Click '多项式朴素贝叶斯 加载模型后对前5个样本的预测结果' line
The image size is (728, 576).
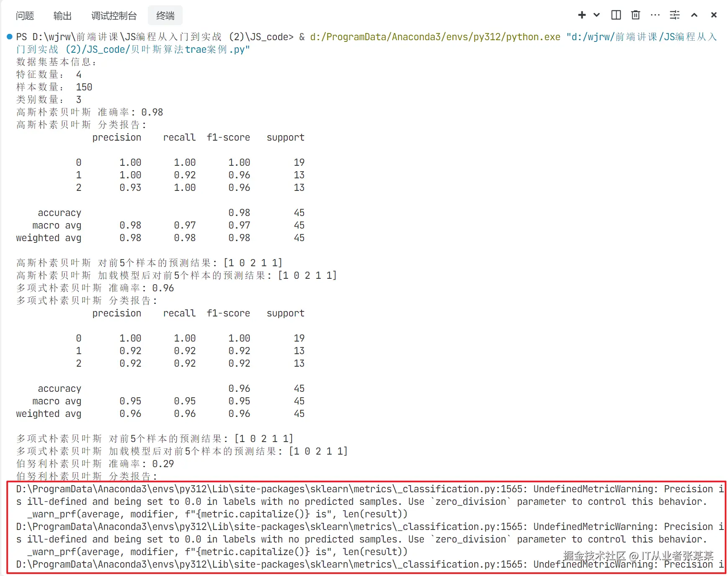point(182,451)
